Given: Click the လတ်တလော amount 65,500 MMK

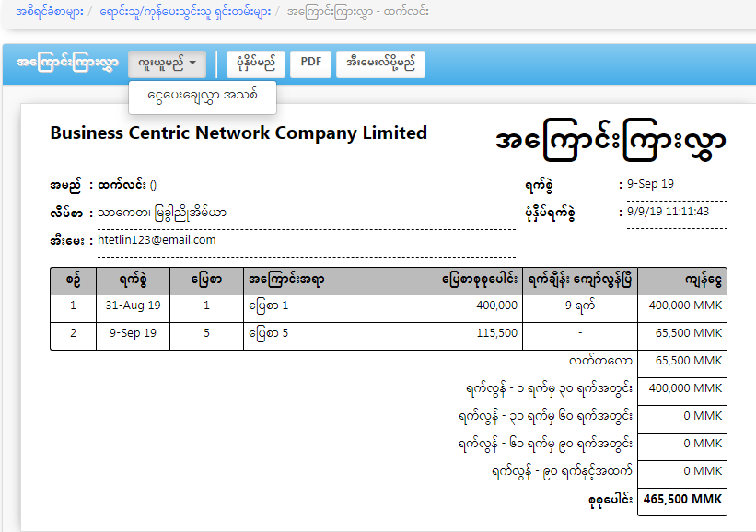Looking at the screenshot, I should point(689,361).
